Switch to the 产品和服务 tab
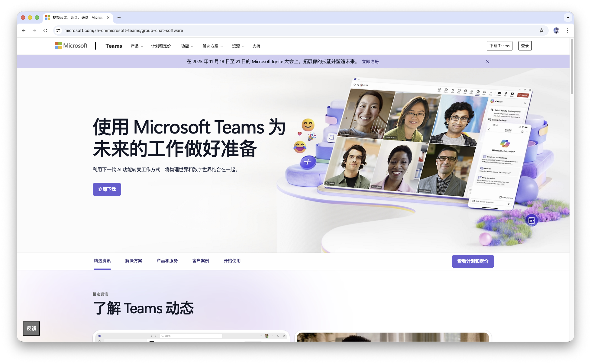The width and height of the screenshot is (591, 364). point(167,261)
